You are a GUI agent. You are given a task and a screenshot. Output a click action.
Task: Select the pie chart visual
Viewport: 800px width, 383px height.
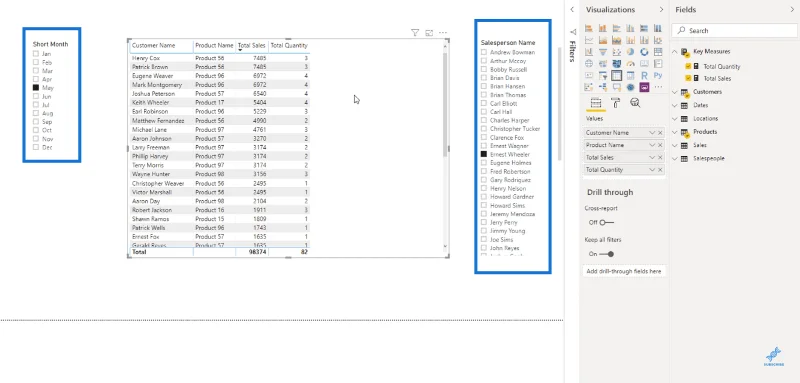coord(630,52)
